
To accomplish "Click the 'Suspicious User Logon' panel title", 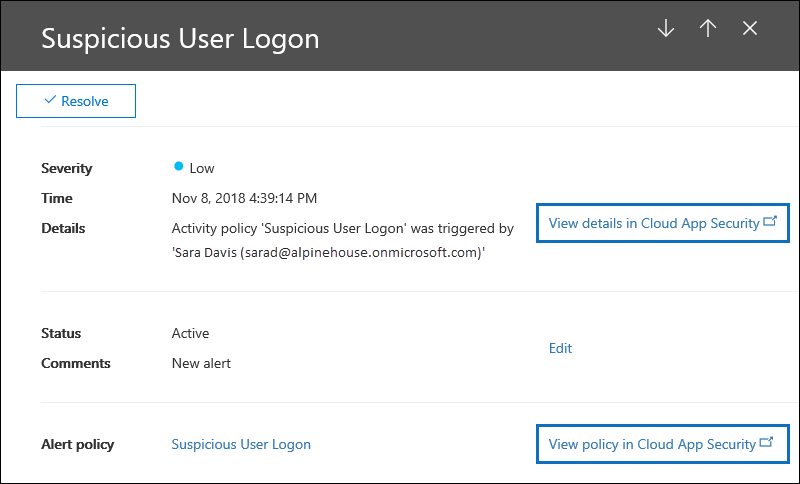I will (x=180, y=38).
